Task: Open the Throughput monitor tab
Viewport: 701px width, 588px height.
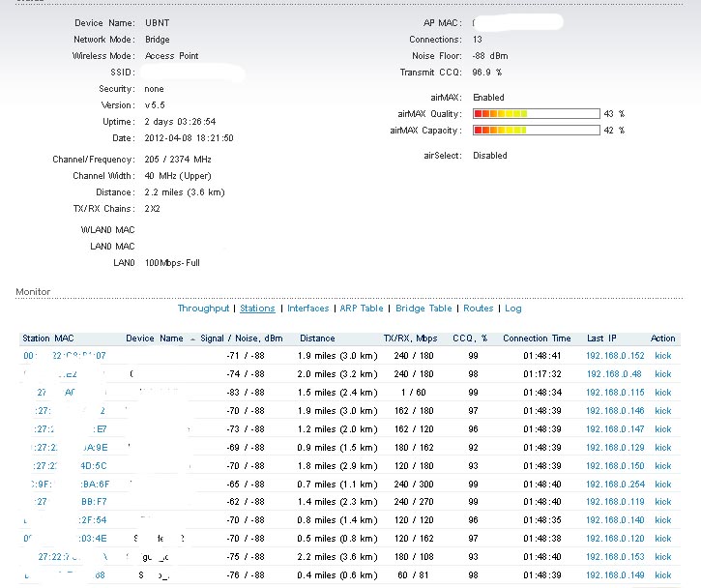Action: [x=203, y=309]
